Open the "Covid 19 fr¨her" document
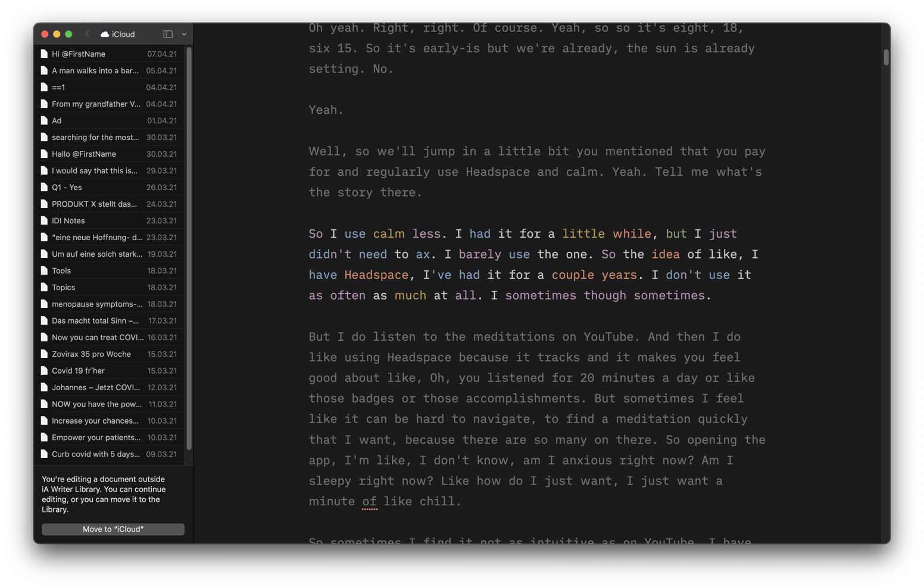This screenshot has height=588, width=924. tap(109, 371)
